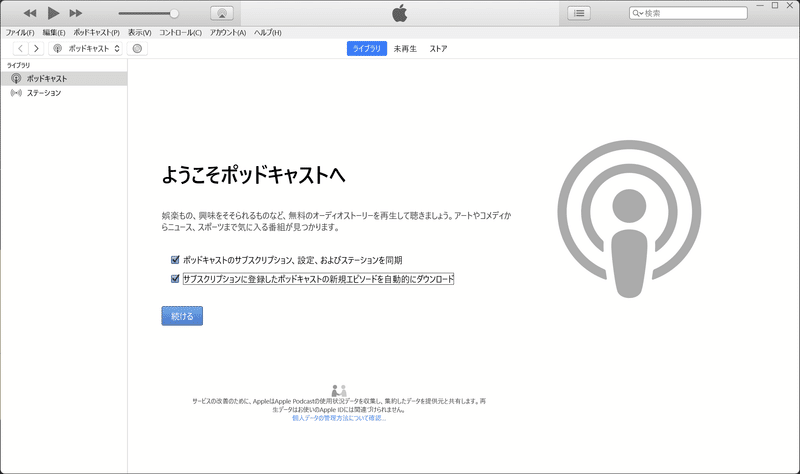
Task: Select ポッドキャスト in the sidebar
Action: tap(64, 79)
